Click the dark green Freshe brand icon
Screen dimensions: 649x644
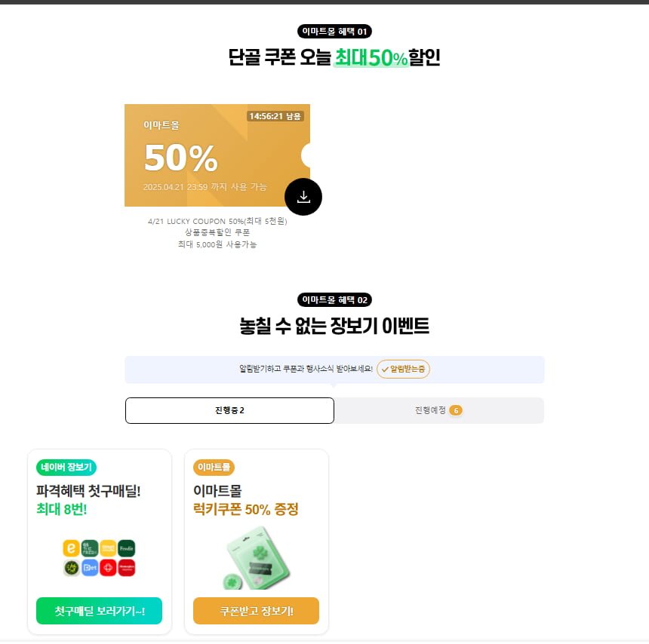click(x=126, y=548)
